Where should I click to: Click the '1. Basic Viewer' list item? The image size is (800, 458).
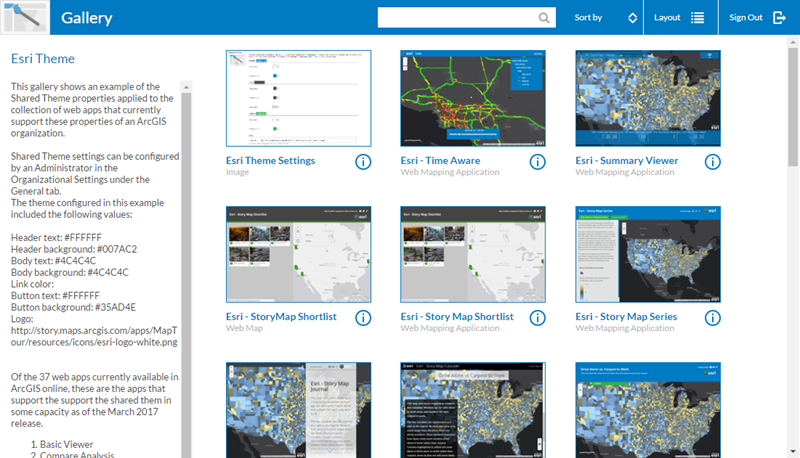(x=62, y=444)
